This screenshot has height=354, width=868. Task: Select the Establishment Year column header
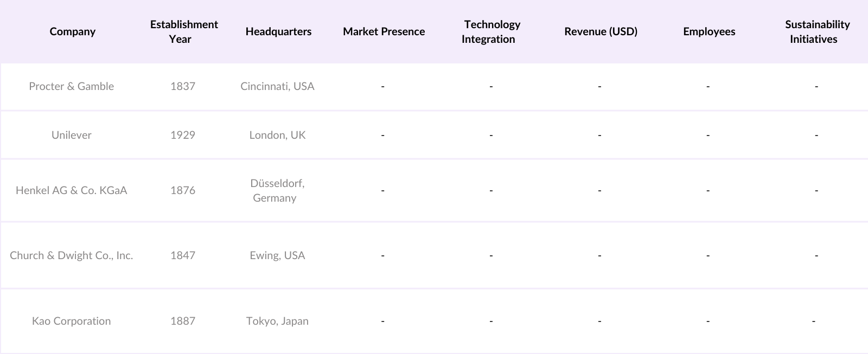[184, 31]
